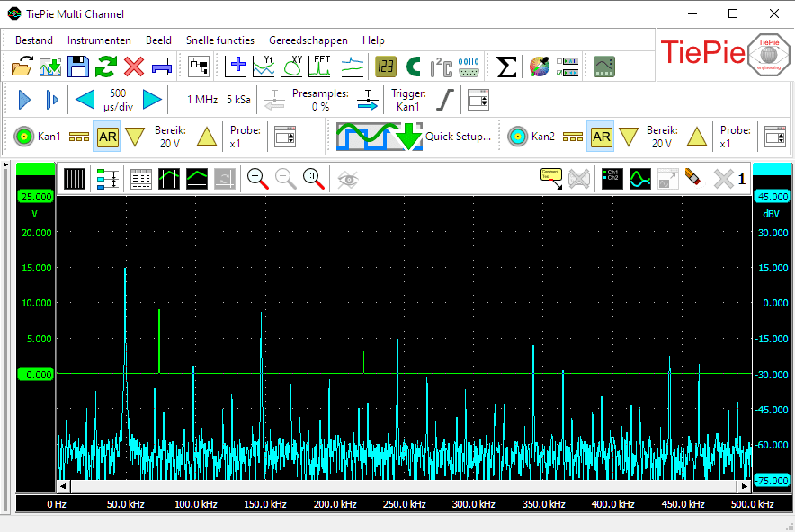Open the Yt graph tool

[x=264, y=66]
